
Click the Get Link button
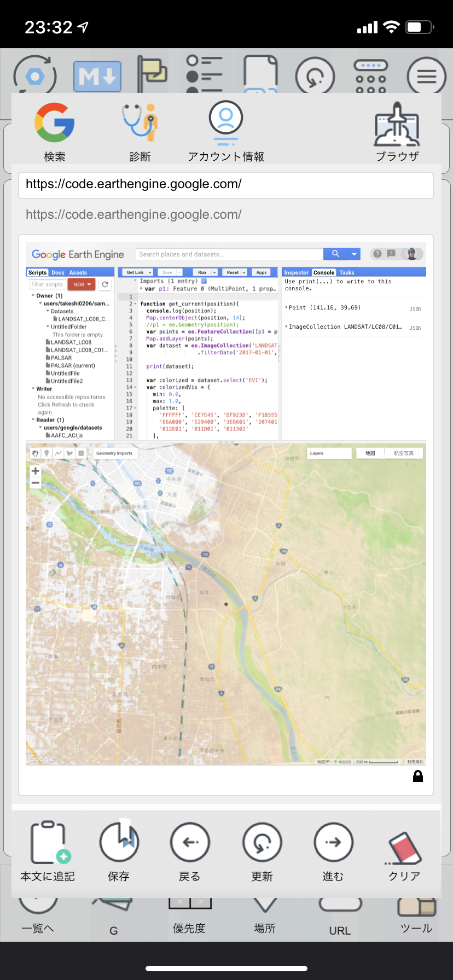click(135, 272)
